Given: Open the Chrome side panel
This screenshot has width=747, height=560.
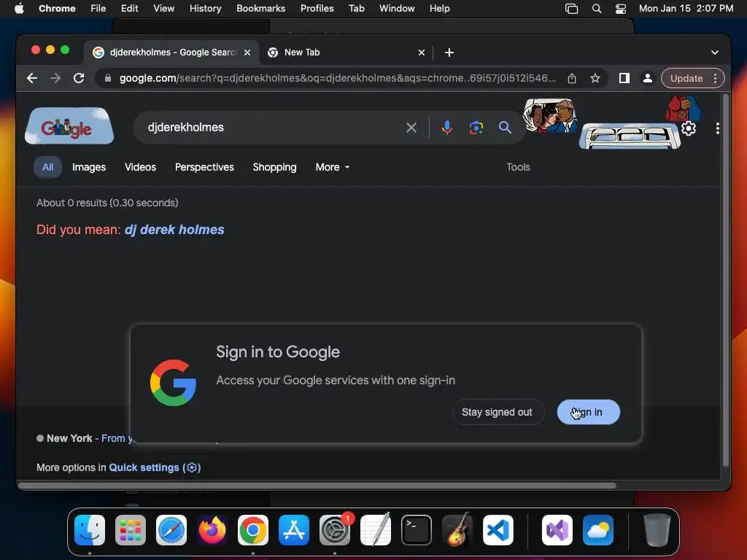Looking at the screenshot, I should [624, 78].
